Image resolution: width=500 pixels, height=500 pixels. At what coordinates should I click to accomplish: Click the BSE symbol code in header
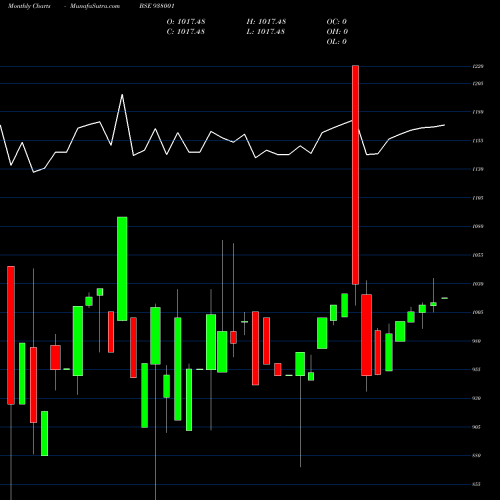157,6
